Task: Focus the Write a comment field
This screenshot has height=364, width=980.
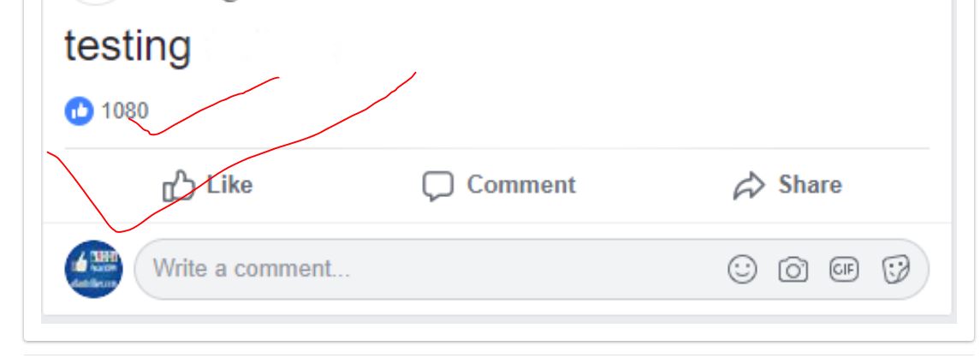Action: pos(532,269)
